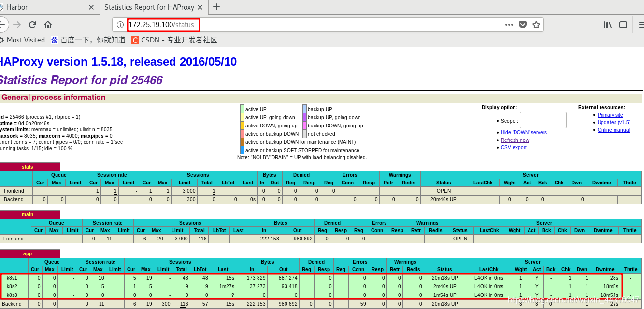Open the Updates (v1.5) link
The image size is (644, 309).
pyautogui.click(x=614, y=122)
